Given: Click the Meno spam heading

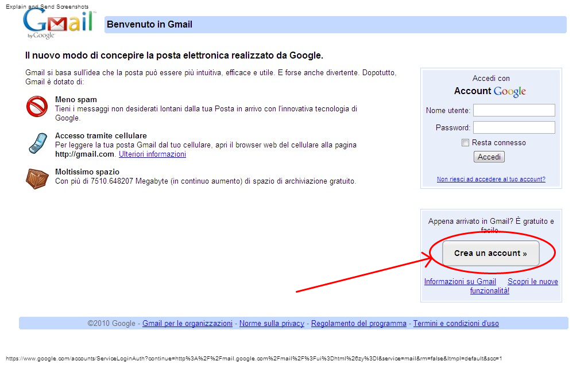Looking at the screenshot, I should click(76, 100).
